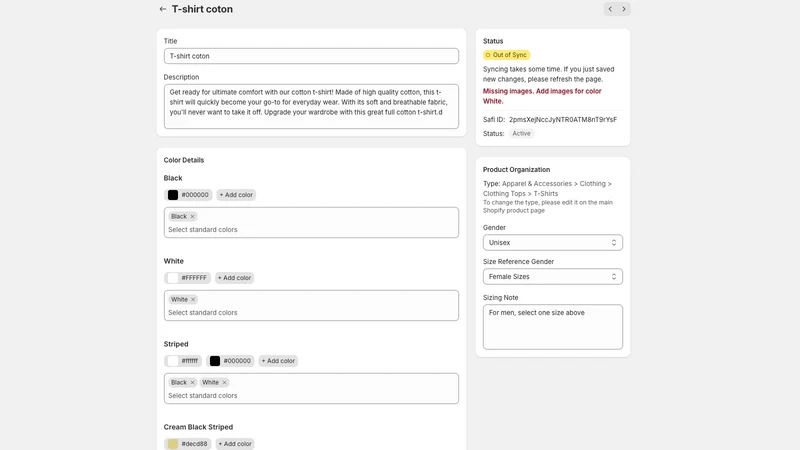
Task: Edit the Description text area
Action: (x=311, y=107)
